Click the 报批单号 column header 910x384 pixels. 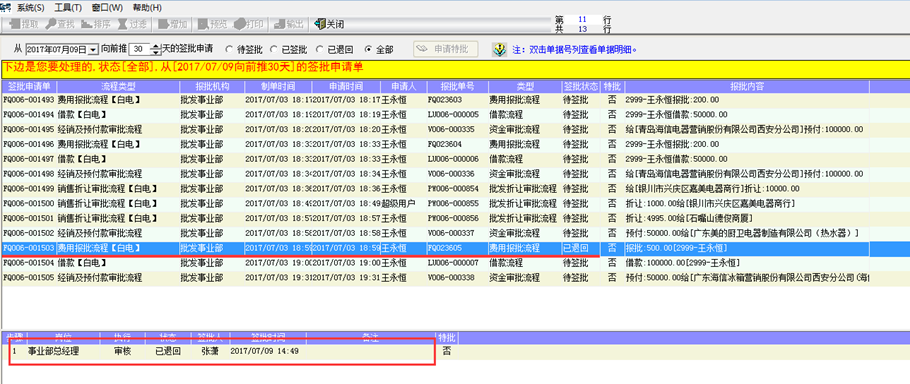(x=457, y=86)
